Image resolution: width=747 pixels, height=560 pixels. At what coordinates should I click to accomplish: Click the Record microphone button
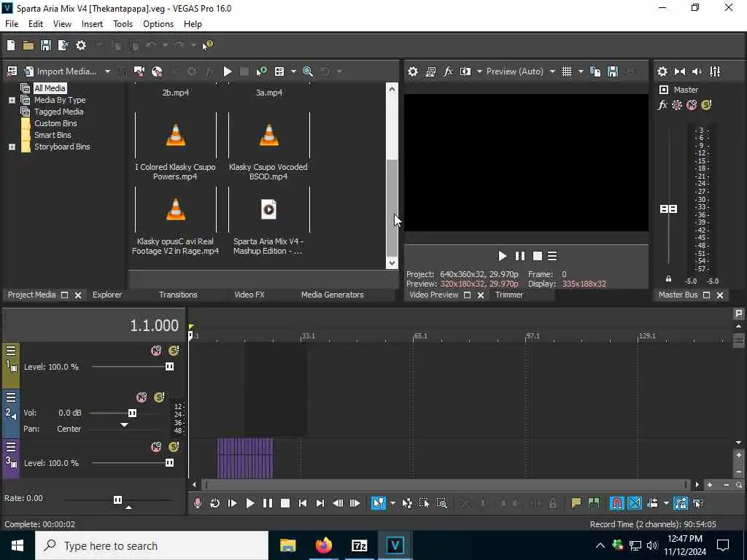tap(197, 503)
